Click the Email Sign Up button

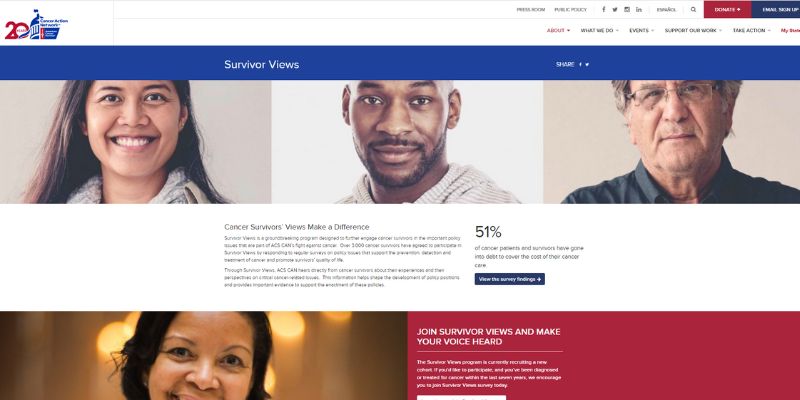point(776,9)
